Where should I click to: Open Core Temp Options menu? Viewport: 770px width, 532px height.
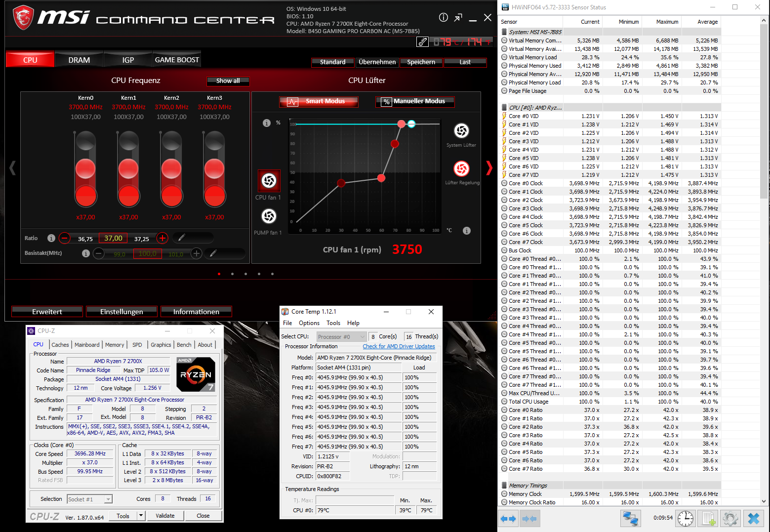tap(309, 323)
